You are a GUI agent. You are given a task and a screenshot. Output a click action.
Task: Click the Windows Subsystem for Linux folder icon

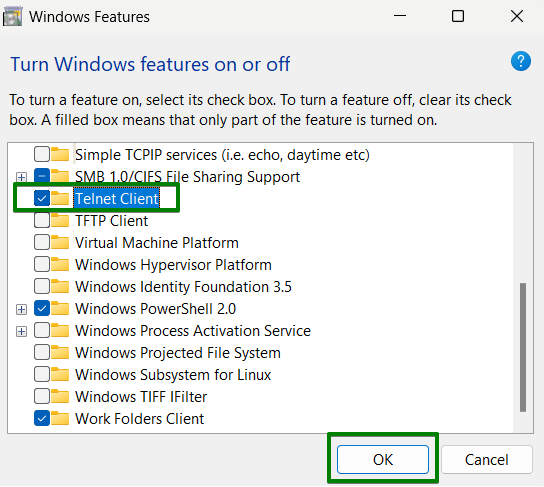(60, 375)
